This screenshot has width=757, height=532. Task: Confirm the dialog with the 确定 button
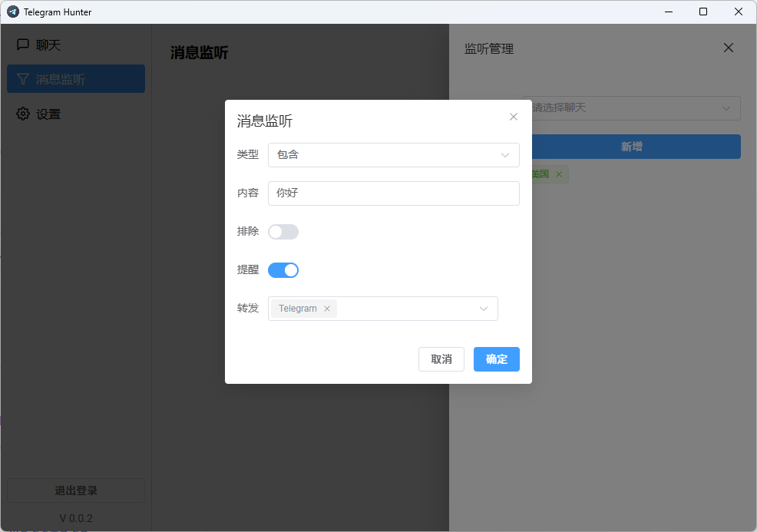click(x=496, y=359)
